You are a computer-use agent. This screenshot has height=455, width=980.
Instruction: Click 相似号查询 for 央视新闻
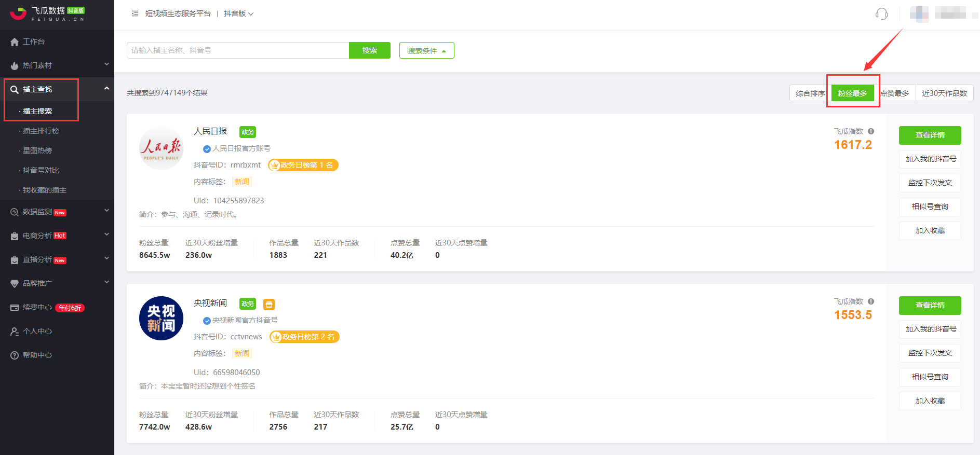point(930,377)
